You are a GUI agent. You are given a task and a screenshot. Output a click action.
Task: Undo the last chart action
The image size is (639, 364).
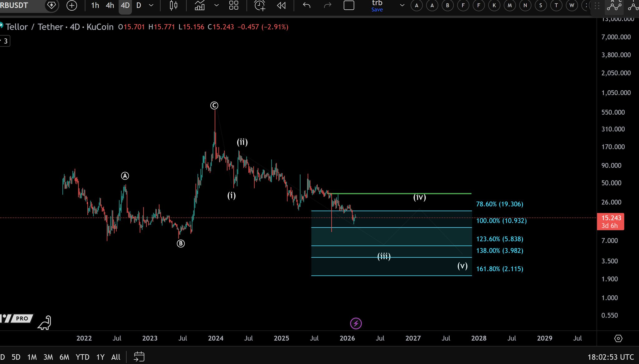coord(307,5)
